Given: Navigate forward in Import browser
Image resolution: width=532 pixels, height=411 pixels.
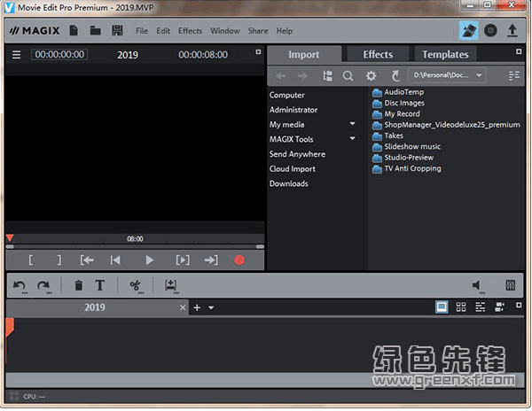Looking at the screenshot, I should [302, 75].
